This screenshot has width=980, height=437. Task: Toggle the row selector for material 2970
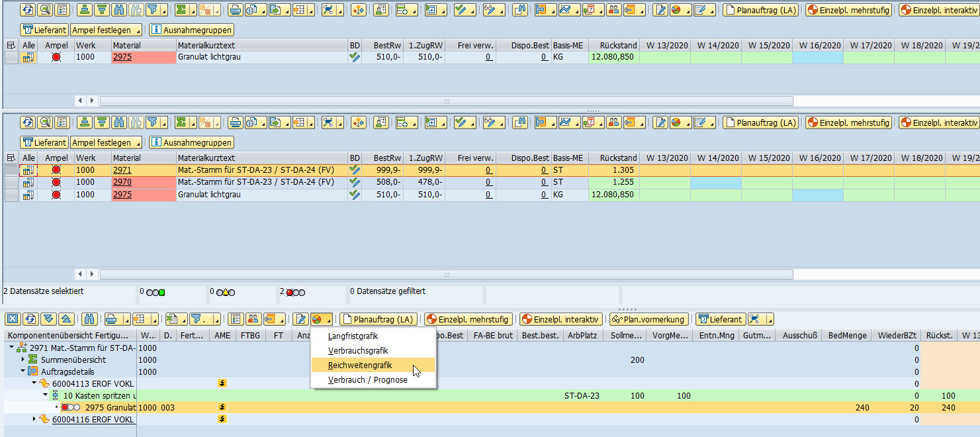[11, 183]
